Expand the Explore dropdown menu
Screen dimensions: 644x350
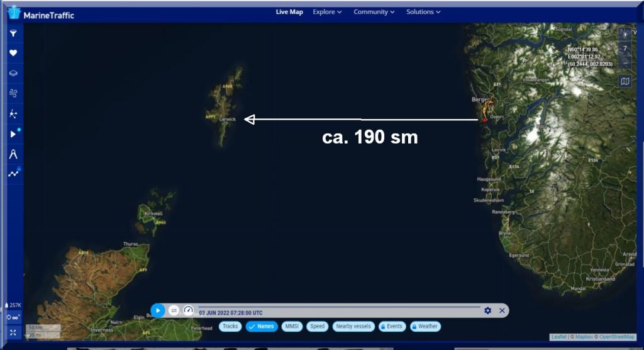[327, 12]
